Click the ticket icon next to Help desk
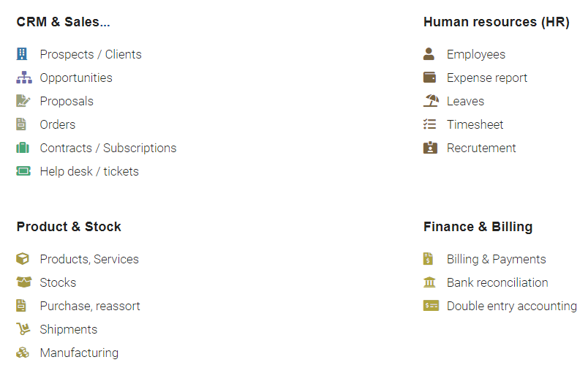Image resolution: width=588 pixels, height=376 pixels. (x=23, y=171)
